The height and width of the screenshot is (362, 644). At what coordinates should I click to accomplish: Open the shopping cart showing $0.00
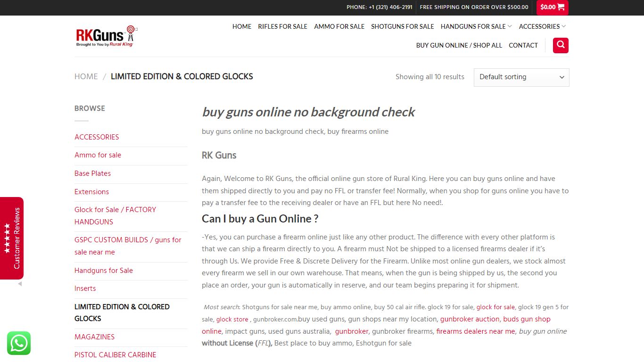tap(553, 7)
